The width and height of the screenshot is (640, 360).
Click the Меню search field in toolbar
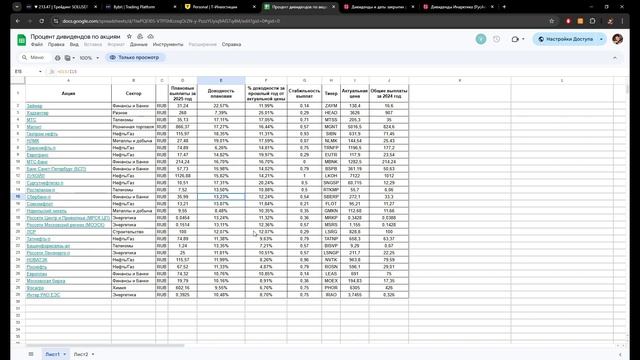[x=34, y=58]
